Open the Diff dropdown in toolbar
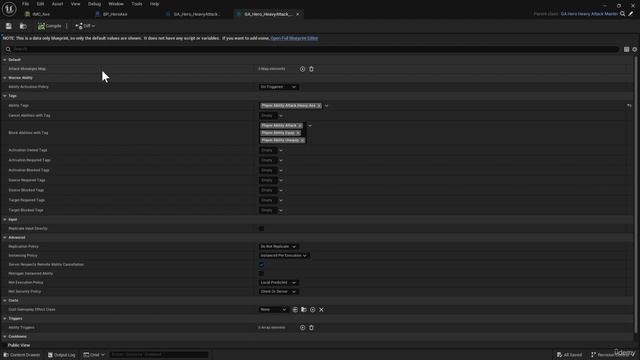The height and width of the screenshot is (360, 640). [85, 26]
